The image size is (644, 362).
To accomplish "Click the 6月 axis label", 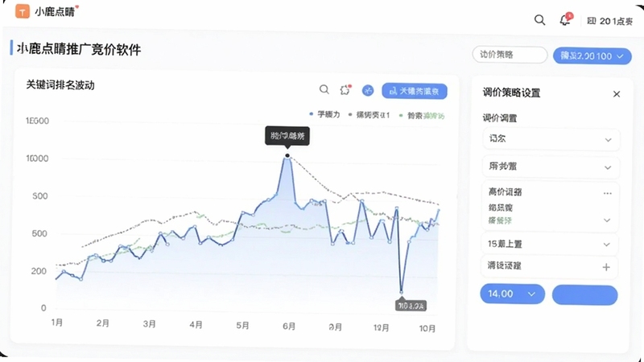I will click(289, 326).
